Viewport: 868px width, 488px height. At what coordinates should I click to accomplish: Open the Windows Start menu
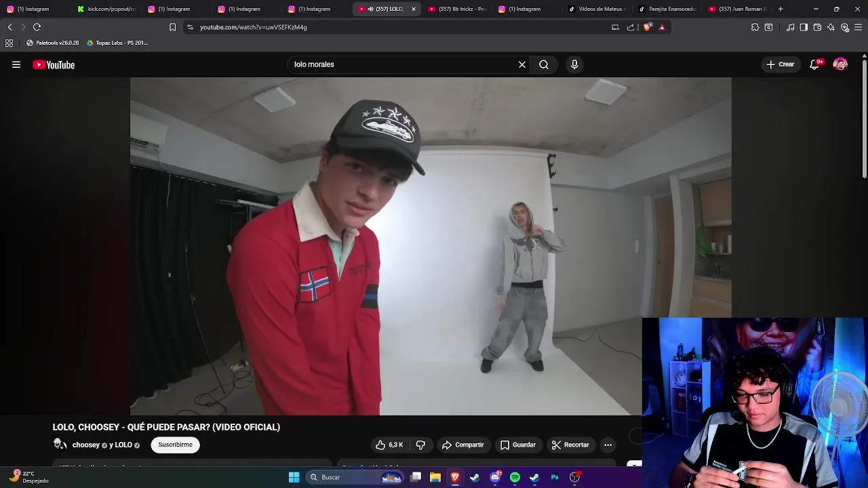[x=294, y=477]
